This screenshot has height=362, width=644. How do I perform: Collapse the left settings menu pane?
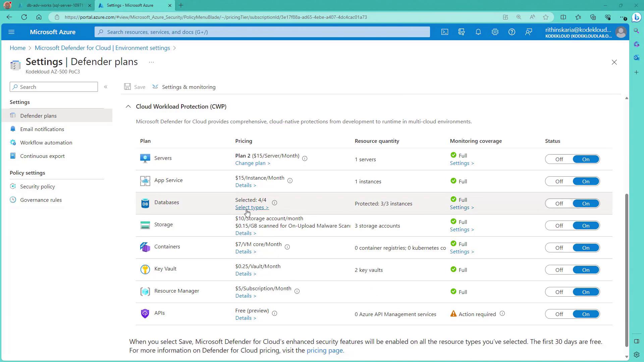(x=106, y=87)
